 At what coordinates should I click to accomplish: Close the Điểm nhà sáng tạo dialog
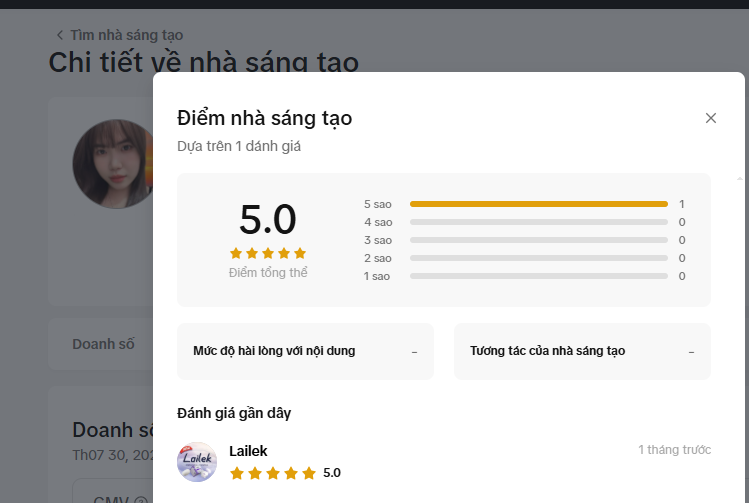coord(711,118)
